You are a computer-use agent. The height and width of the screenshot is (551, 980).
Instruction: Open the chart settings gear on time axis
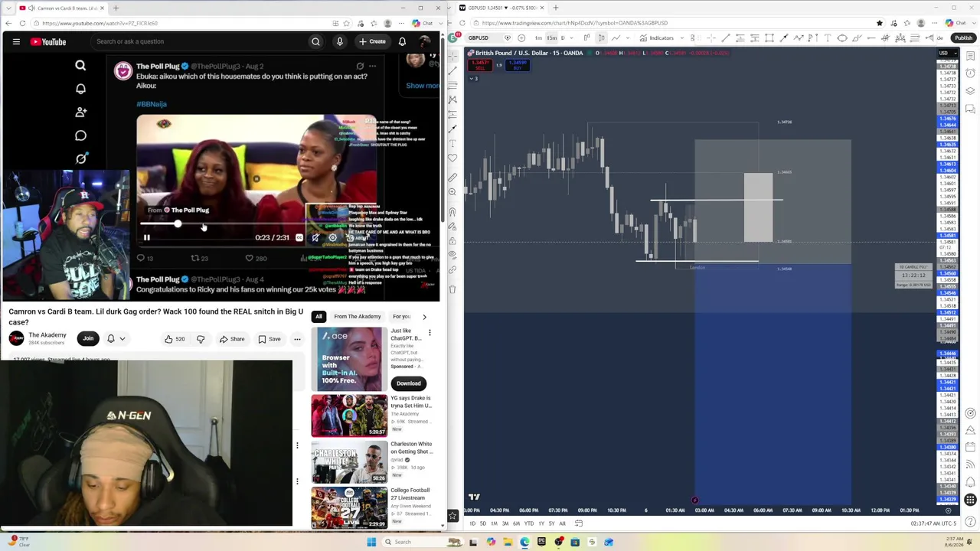(x=949, y=510)
